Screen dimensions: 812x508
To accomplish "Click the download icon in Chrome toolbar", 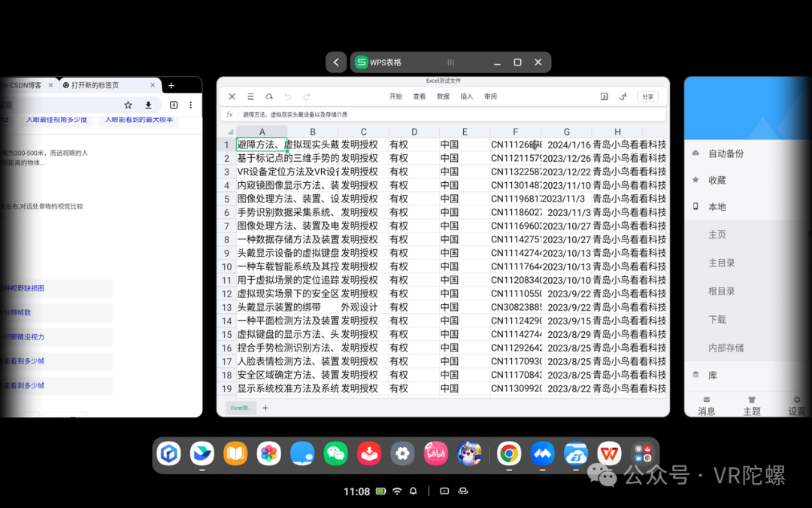I will click(148, 105).
